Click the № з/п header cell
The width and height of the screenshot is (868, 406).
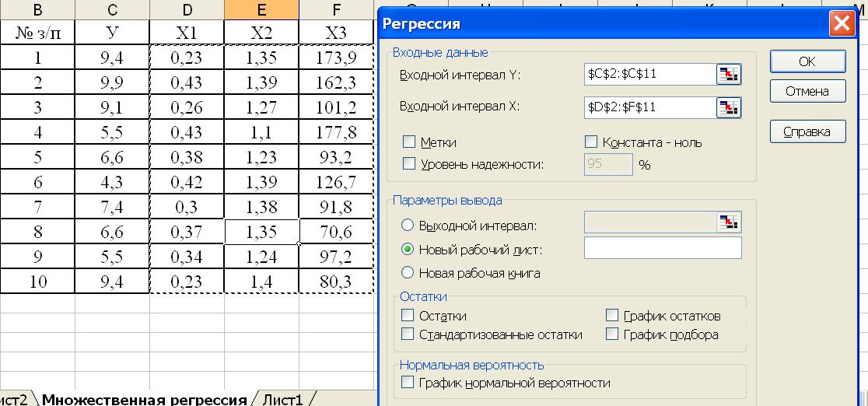[37, 33]
